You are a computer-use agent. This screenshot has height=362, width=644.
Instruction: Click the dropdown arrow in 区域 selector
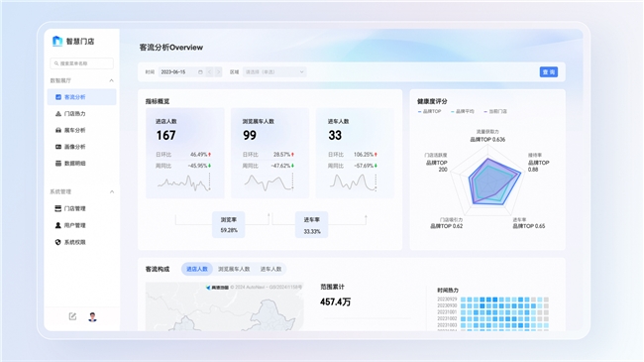[x=301, y=72]
